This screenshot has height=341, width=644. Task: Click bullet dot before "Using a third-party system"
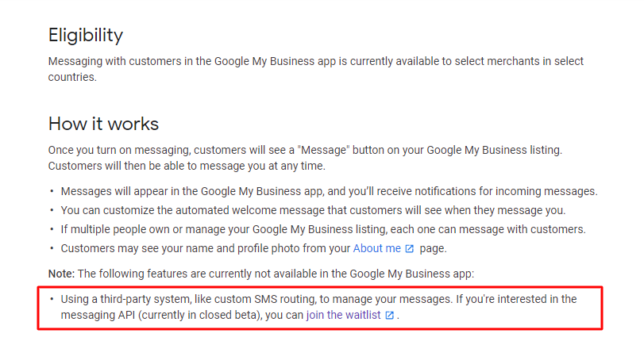point(52,299)
